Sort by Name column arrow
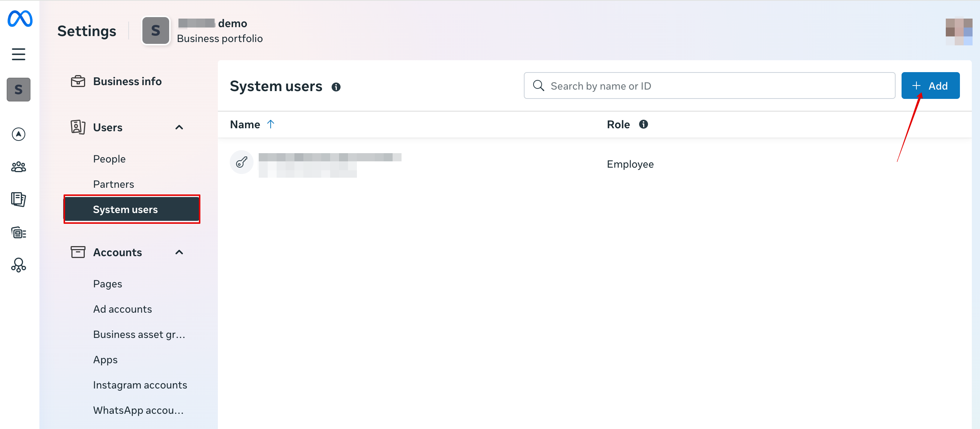This screenshot has height=429, width=980. click(x=271, y=125)
